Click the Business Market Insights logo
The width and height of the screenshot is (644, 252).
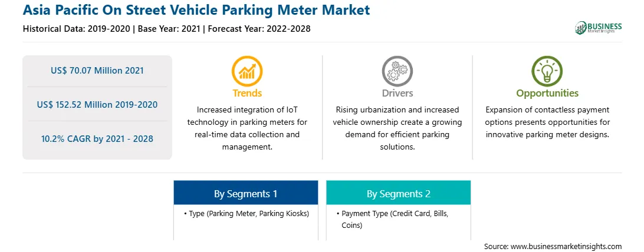click(599, 28)
